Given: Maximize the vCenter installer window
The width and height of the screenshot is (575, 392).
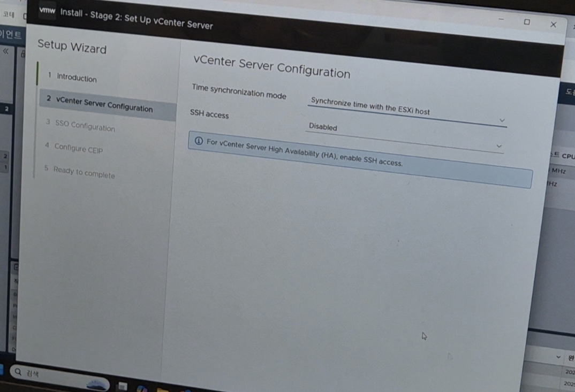Looking at the screenshot, I should (527, 22).
